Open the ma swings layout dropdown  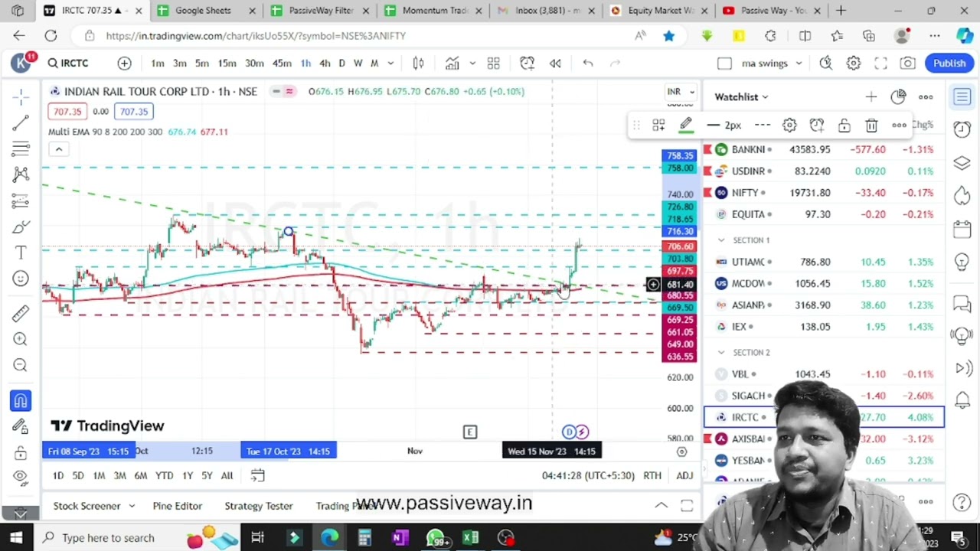772,64
